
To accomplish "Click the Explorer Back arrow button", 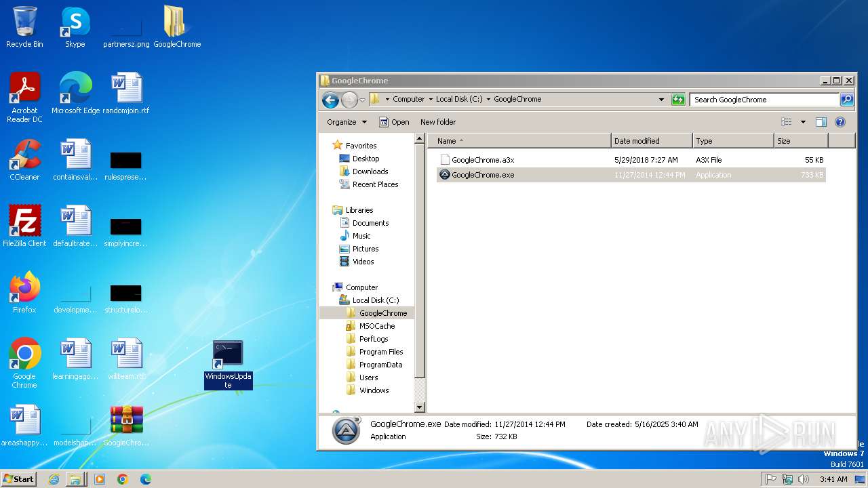I will point(330,100).
